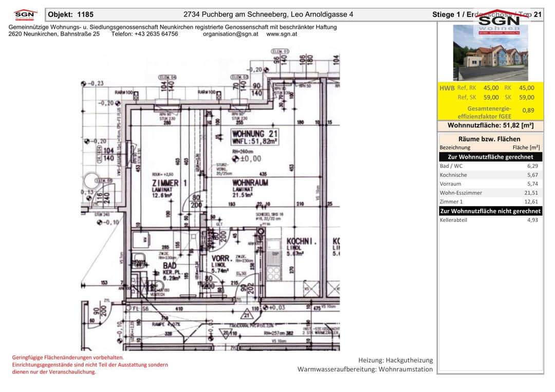555x392 pixels.
Task: Click 'Wohnnutzfläche: 51,82 [m²]' row
Action: [491, 125]
